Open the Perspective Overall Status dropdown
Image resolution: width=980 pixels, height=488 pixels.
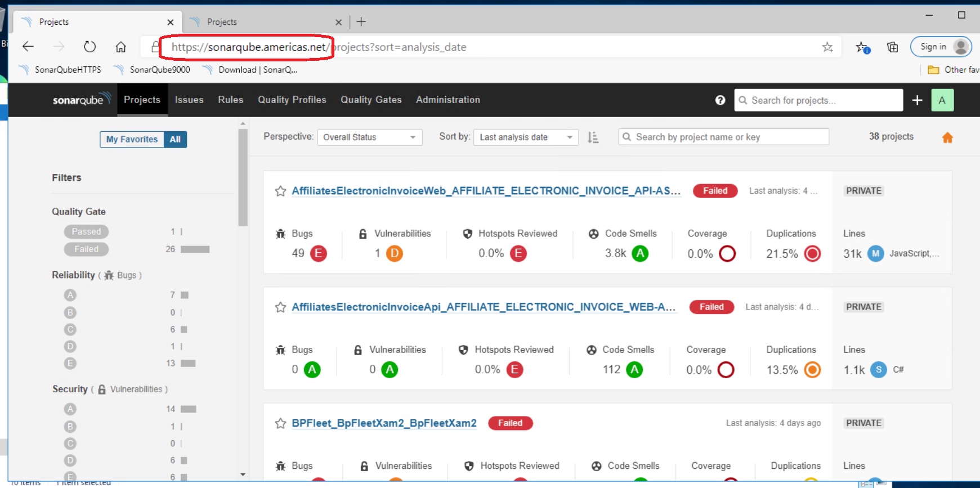pos(369,137)
